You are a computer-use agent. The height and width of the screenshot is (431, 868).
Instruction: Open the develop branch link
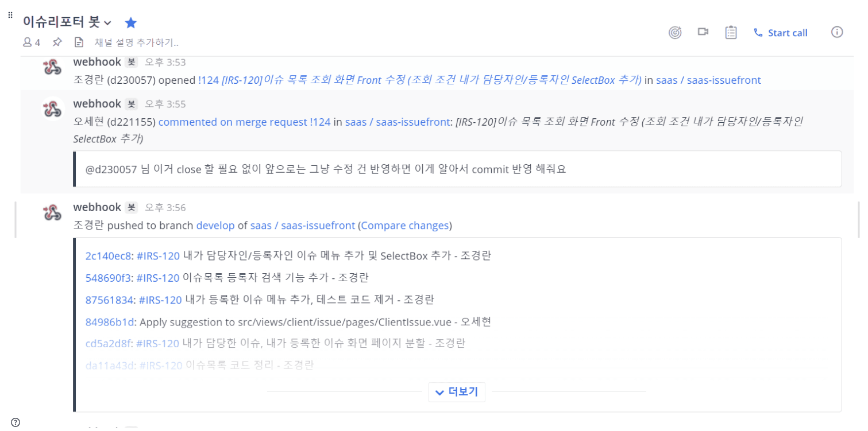pos(215,226)
